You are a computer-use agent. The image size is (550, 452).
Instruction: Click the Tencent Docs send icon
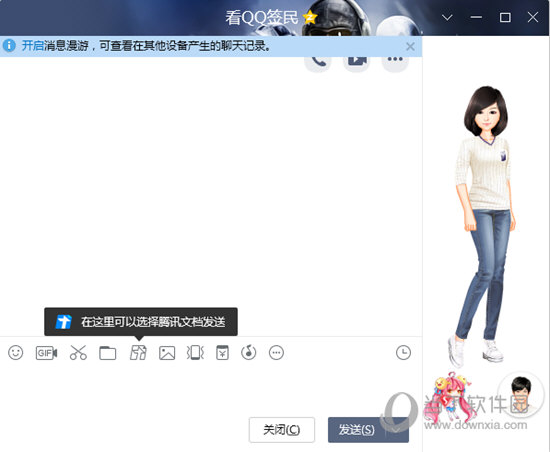[x=138, y=353]
